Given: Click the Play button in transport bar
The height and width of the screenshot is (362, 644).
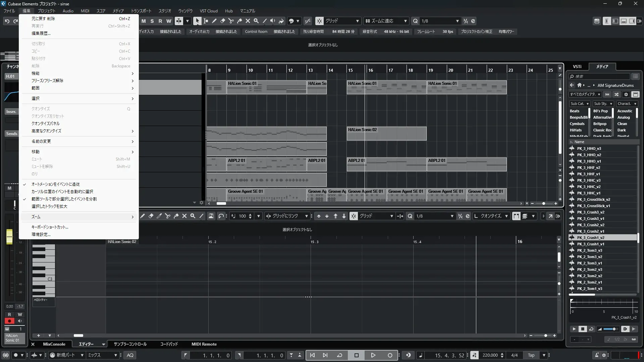Looking at the screenshot, I should [373, 355].
